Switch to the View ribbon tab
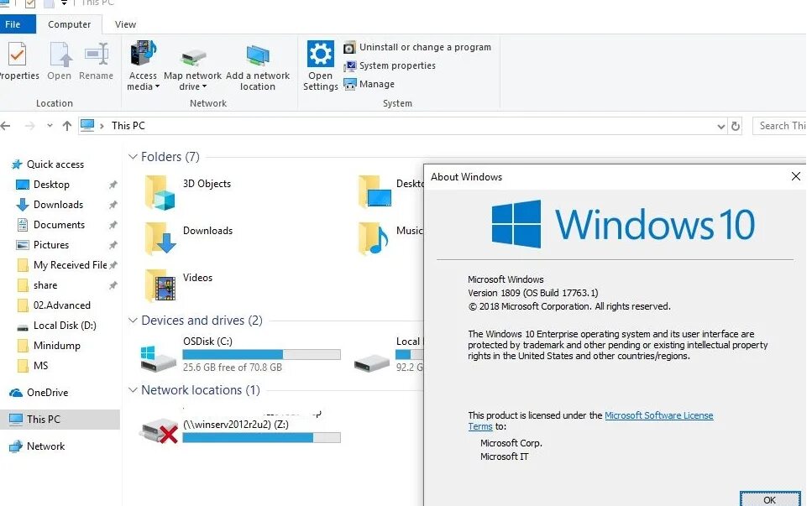812x506 pixels. 125,24
